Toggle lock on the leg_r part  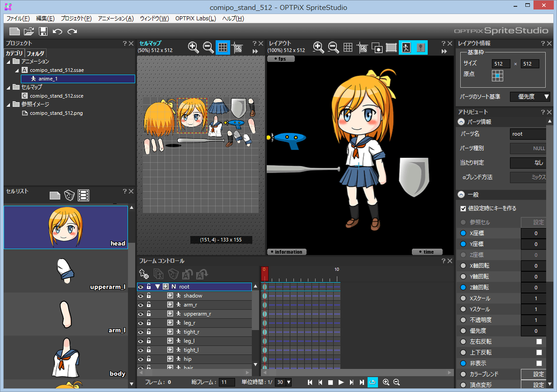(x=149, y=323)
